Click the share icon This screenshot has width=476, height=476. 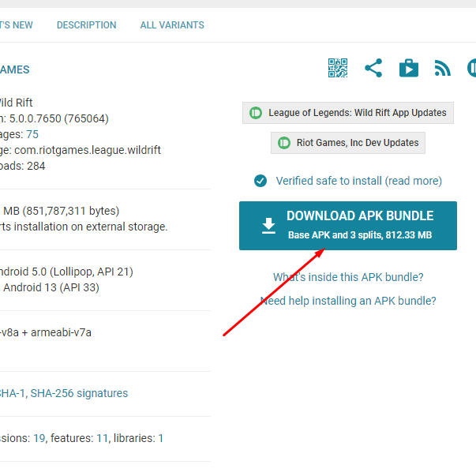point(373,69)
